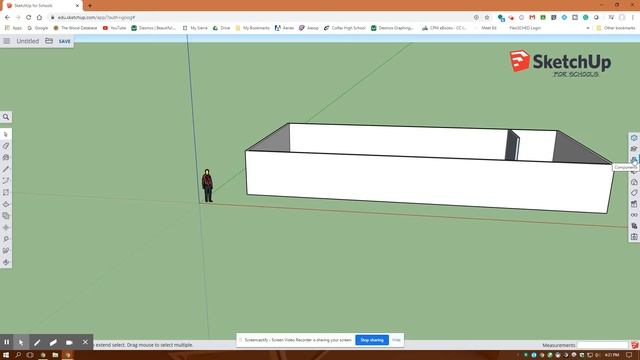The width and height of the screenshot is (640, 360).
Task: Go back in browser
Action: coord(7,18)
